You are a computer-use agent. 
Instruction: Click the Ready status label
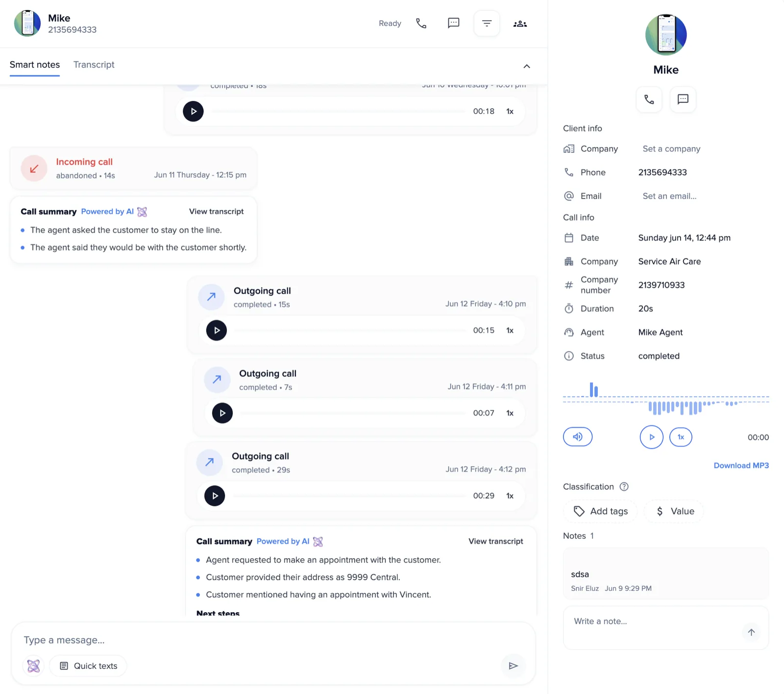click(390, 24)
